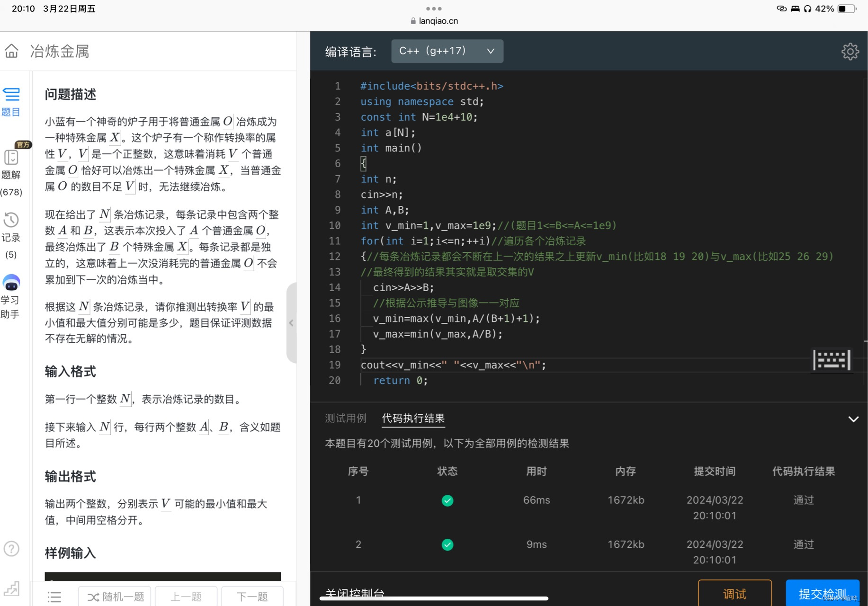
Task: Open the ranking chart icon in sidebar
Action: tap(11, 588)
